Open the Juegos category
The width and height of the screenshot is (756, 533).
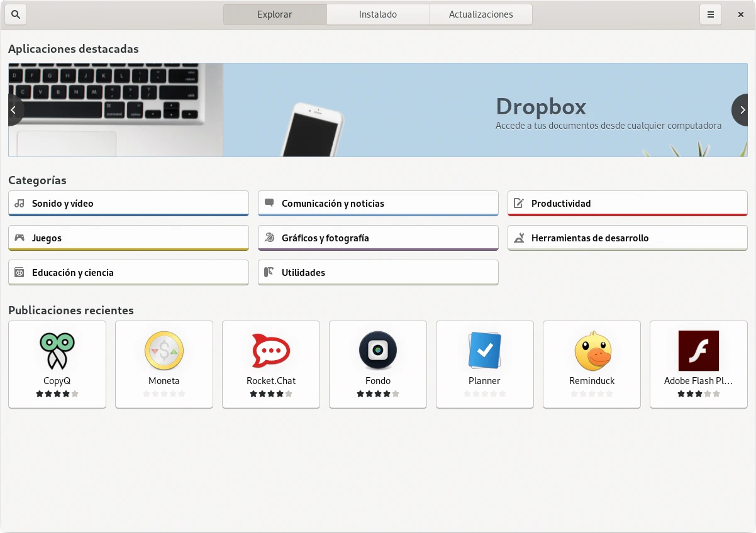tap(128, 238)
